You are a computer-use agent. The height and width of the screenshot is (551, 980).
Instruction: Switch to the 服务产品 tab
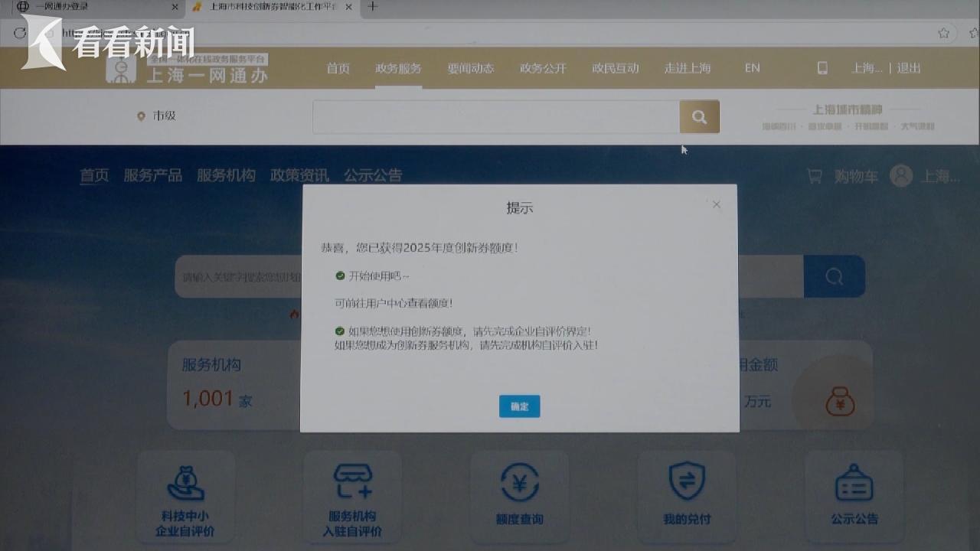(x=153, y=175)
